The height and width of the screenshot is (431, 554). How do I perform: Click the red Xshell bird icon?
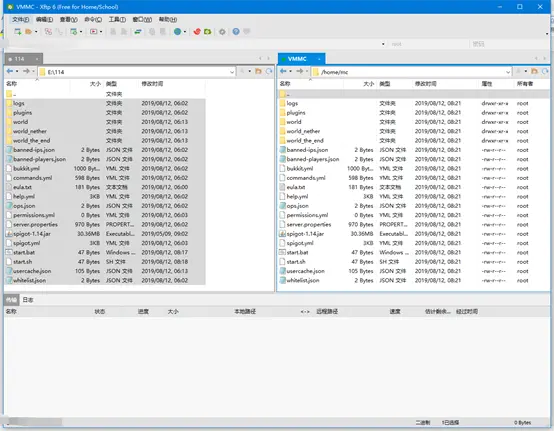(x=197, y=32)
